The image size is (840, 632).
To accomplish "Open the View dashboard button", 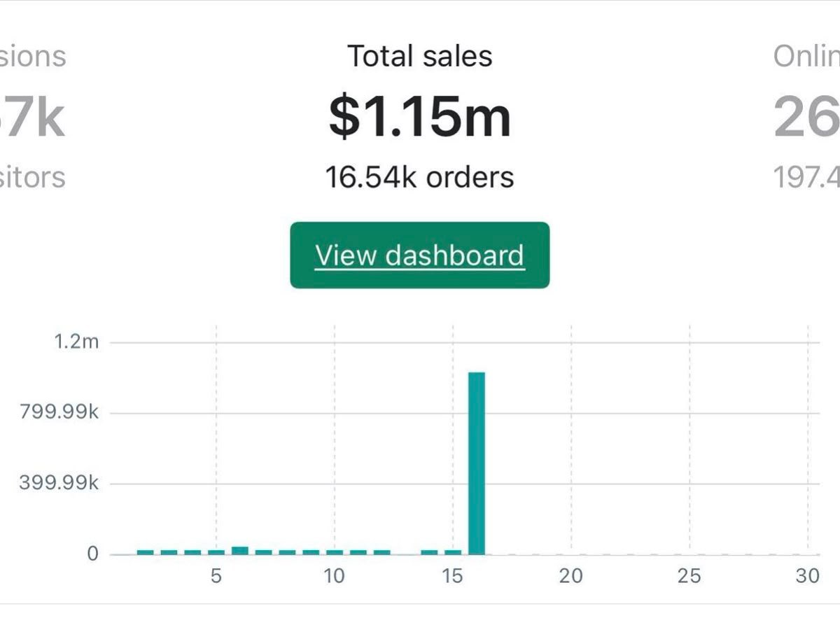I will pyautogui.click(x=419, y=254).
